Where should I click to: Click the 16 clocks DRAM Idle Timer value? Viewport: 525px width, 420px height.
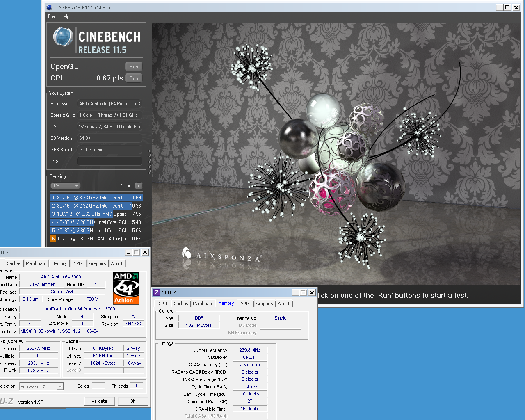click(x=250, y=409)
